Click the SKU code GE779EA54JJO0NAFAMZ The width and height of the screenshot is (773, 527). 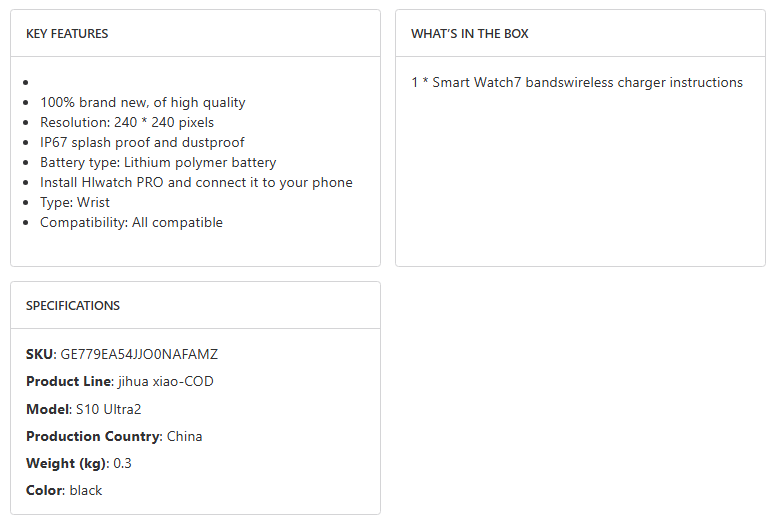tap(139, 354)
